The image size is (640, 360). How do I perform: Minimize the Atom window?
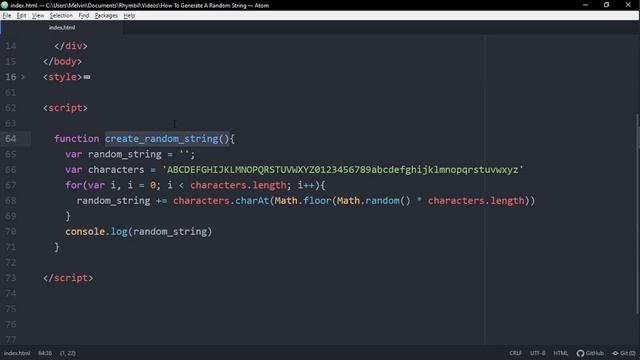tap(585, 5)
